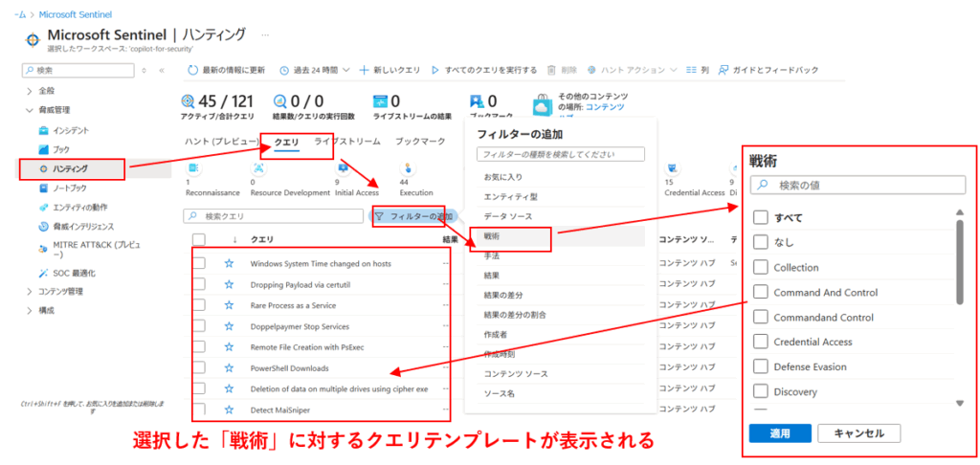Open the 過去 24 時間 time range dropdown

click(314, 70)
